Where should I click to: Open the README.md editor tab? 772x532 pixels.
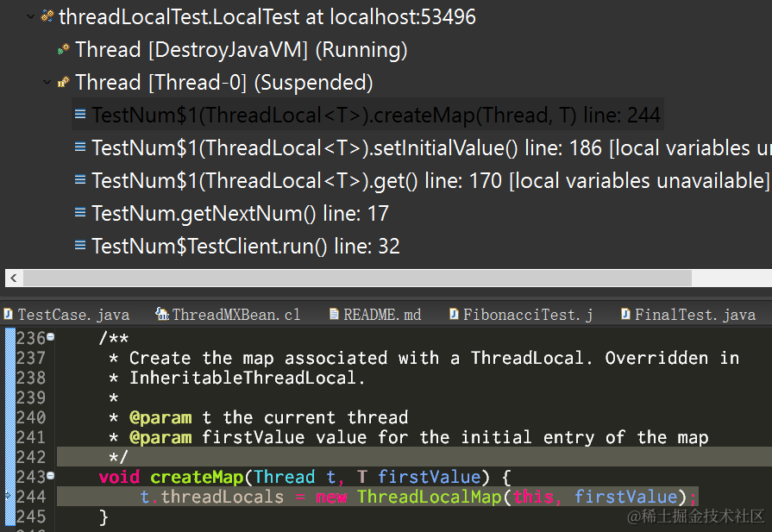[x=382, y=315]
